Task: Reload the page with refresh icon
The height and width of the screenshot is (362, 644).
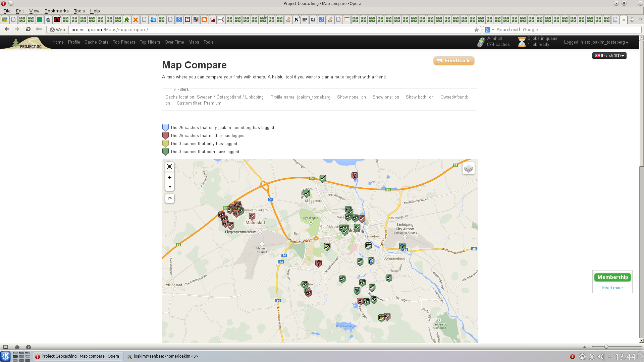Action: [x=28, y=29]
